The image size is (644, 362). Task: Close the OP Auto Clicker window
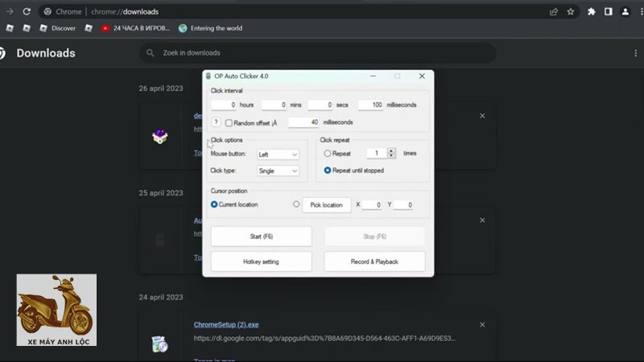tap(422, 76)
